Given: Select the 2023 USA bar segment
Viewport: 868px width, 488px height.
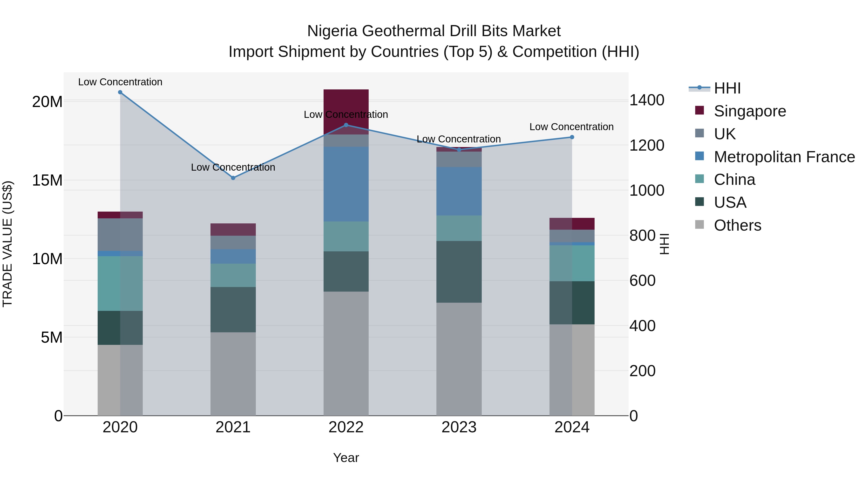Looking at the screenshot, I should [x=459, y=272].
